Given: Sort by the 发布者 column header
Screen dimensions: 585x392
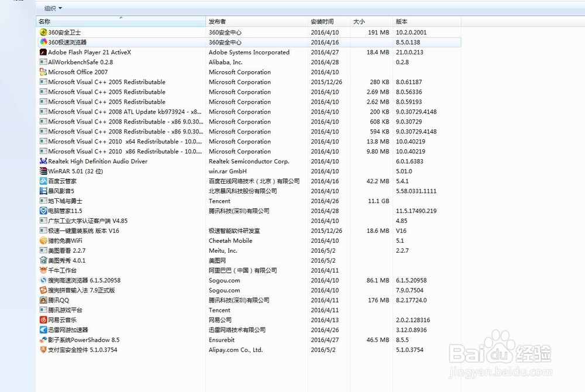Looking at the screenshot, I should click(257, 22).
